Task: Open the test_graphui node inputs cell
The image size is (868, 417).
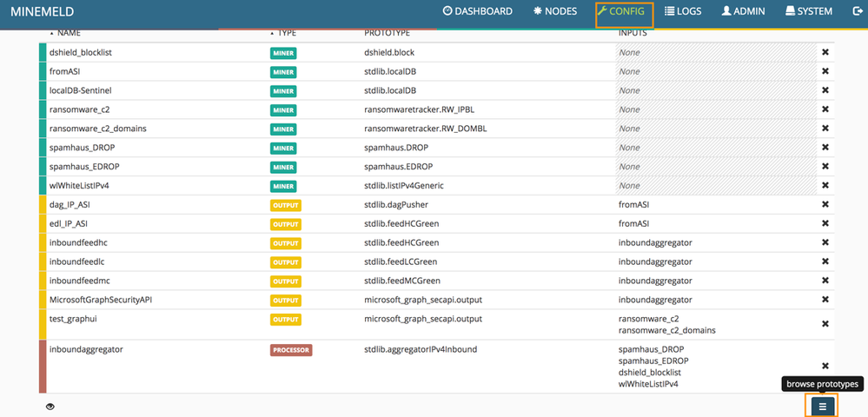Action: [712, 324]
